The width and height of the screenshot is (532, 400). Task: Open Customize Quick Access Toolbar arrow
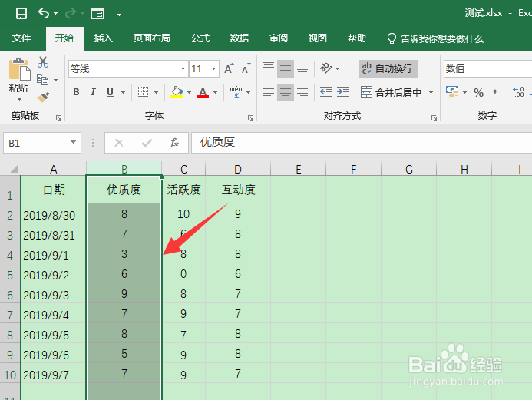[119, 14]
